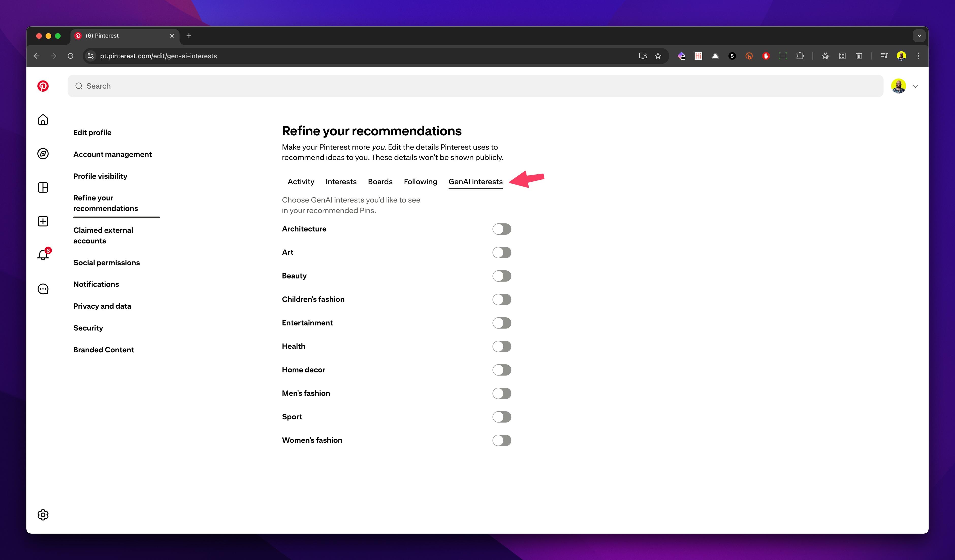Open the boards layout icon in sidebar

pos(43,188)
